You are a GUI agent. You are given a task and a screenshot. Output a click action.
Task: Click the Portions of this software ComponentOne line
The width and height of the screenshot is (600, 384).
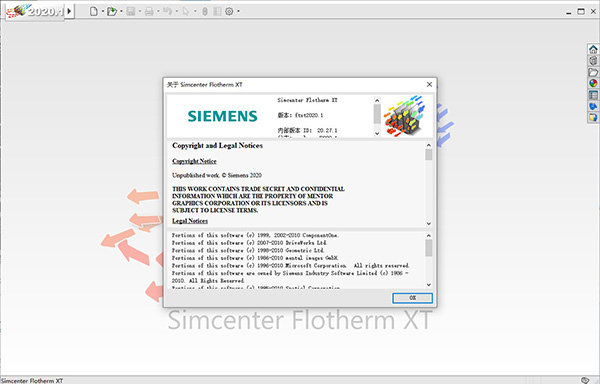coord(255,235)
